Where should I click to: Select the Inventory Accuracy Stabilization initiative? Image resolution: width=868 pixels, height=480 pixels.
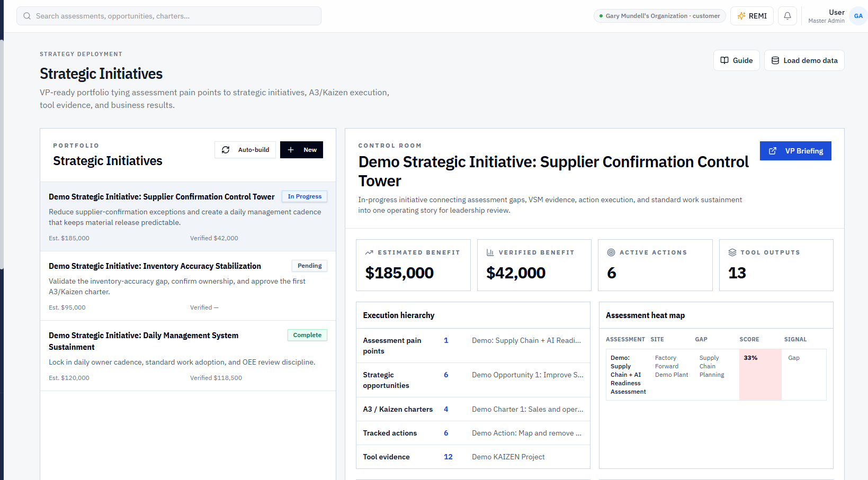point(188,286)
